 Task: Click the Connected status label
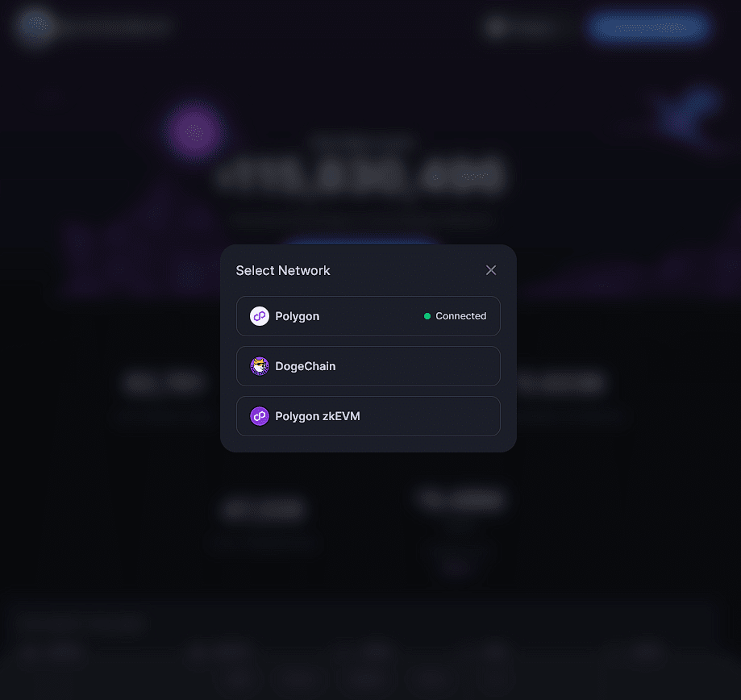460,316
